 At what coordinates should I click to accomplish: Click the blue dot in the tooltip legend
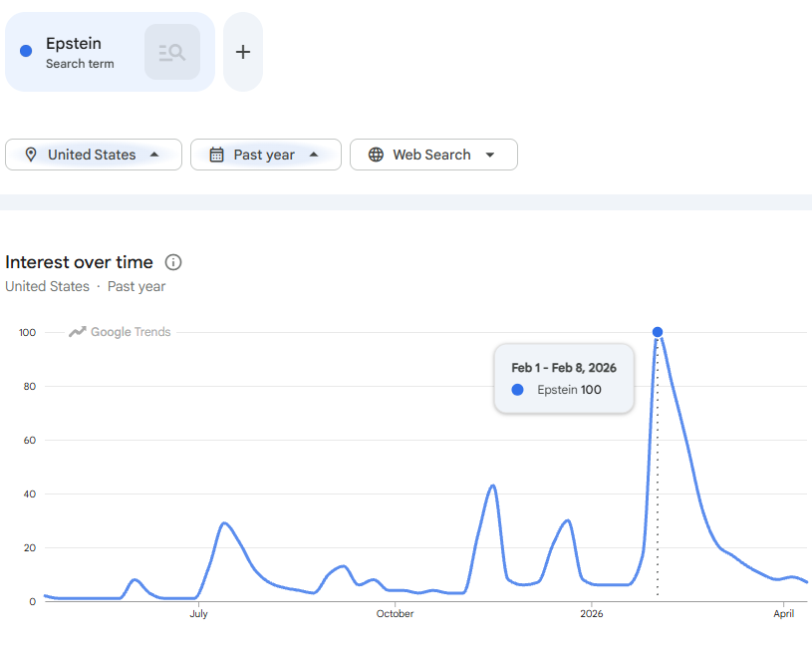tap(517, 390)
